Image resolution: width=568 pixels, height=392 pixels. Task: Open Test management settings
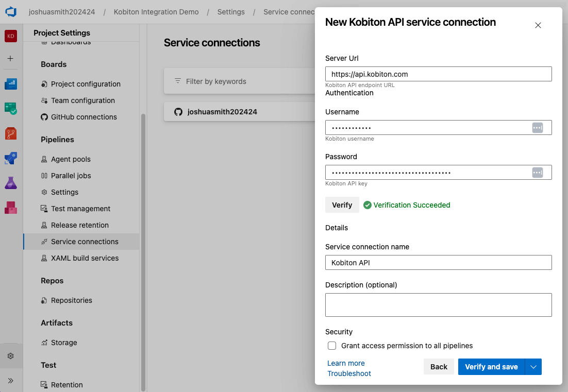point(81,209)
